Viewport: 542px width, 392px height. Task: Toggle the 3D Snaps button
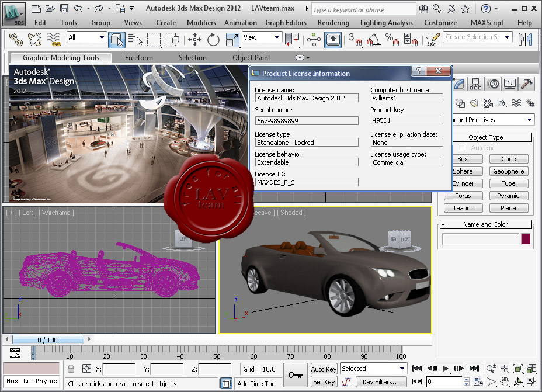click(355, 39)
